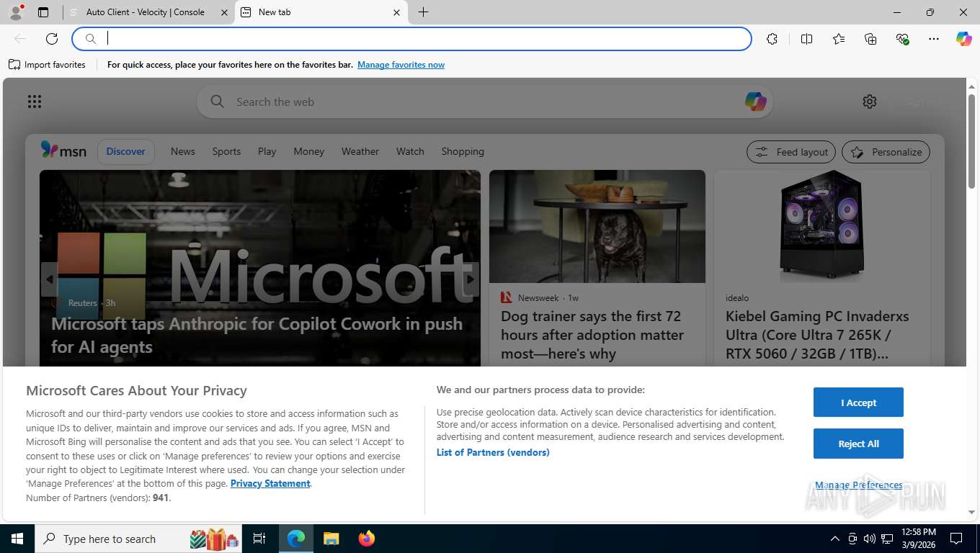
Task: Open List of Partners (vendors) link
Action: (x=493, y=452)
